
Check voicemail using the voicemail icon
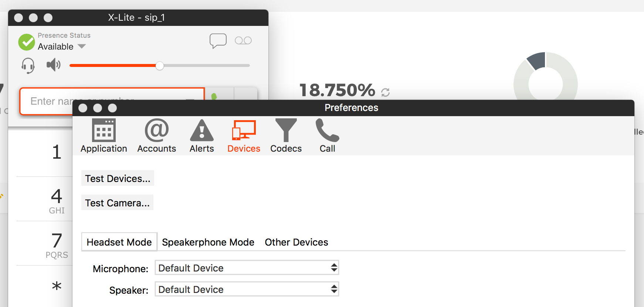coord(243,40)
